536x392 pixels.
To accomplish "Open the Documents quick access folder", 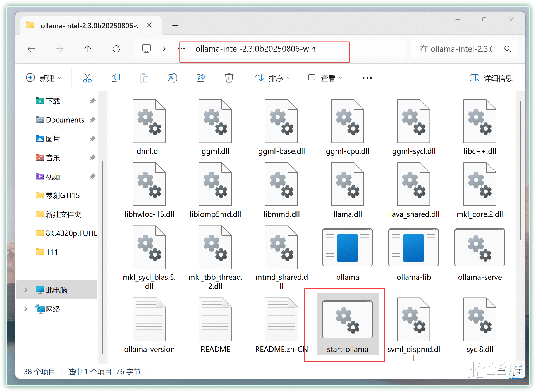I will [65, 120].
